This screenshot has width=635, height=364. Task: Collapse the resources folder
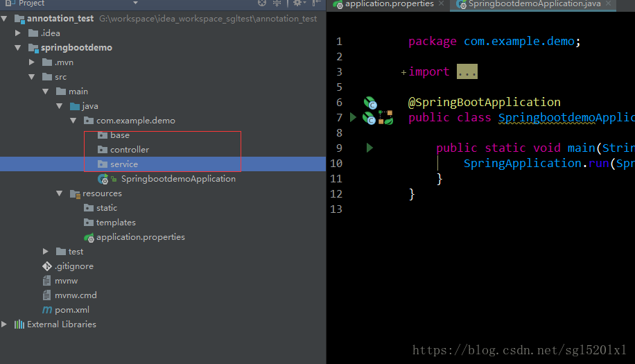pyautogui.click(x=59, y=193)
